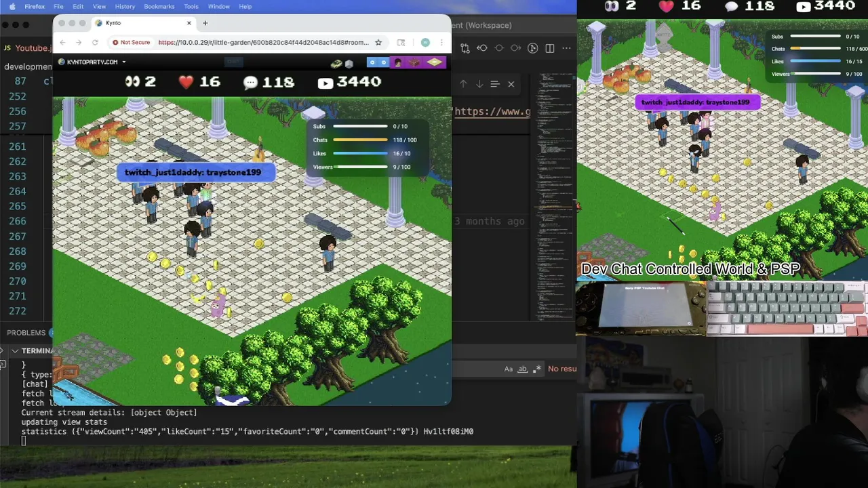The width and height of the screenshot is (868, 488).
Task: Open VS Code editor more actions ellipsis
Action: [x=566, y=48]
